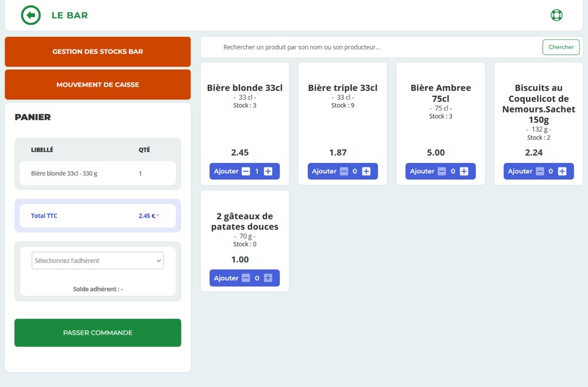Increase Bière blonde 33cl quantity with plus
The height and width of the screenshot is (387, 588).
pyautogui.click(x=268, y=171)
